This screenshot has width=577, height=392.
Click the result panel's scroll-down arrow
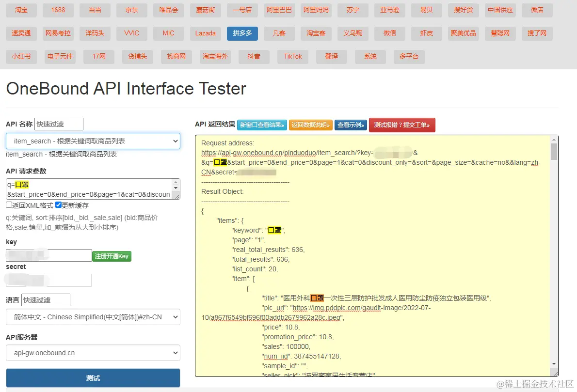tap(554, 364)
